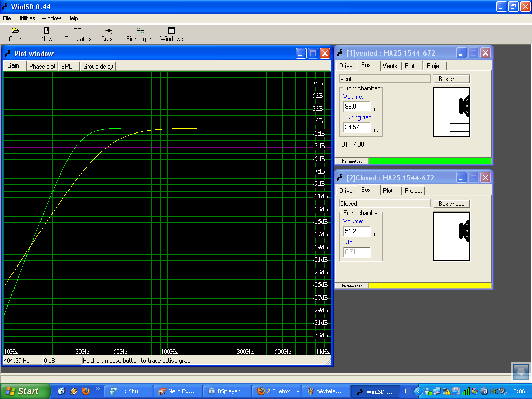Click the green color bar of vented project
This screenshot has height=399, width=532.
point(429,161)
